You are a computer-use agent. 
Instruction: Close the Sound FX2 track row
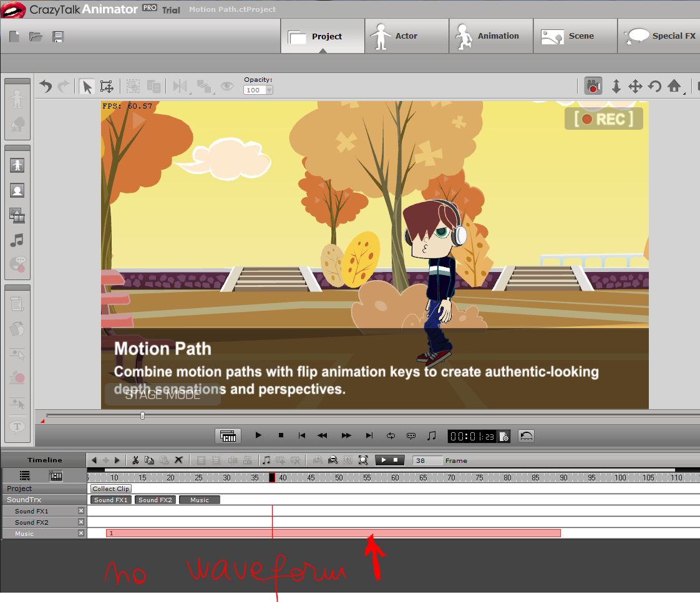coord(81,522)
